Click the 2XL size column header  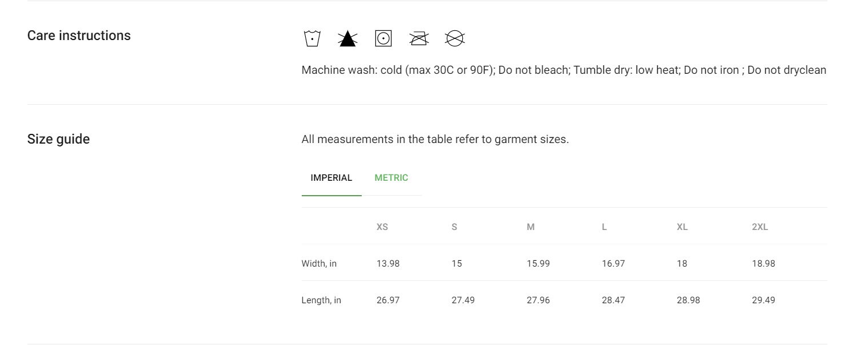pyautogui.click(x=760, y=227)
